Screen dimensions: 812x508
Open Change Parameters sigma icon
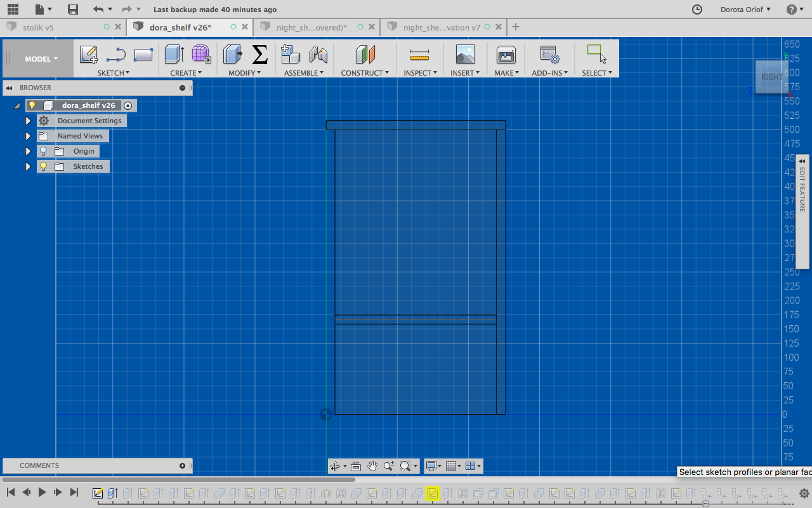260,55
